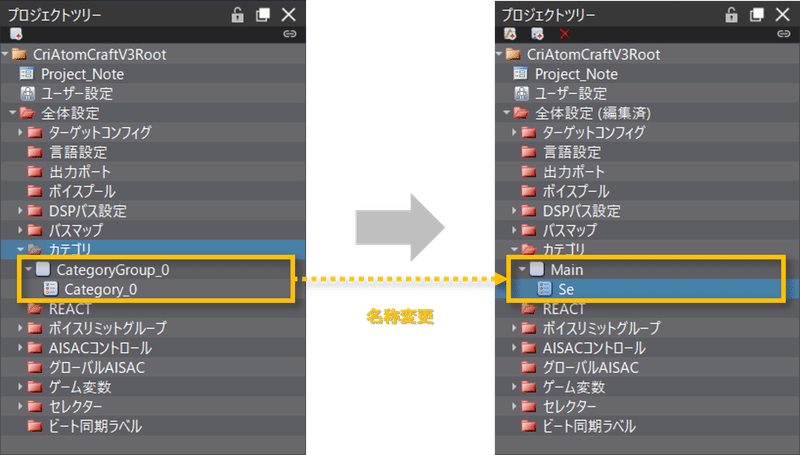The height and width of the screenshot is (455, 800).
Task: Click Project_Note icon in right tree
Action: (x=520, y=73)
